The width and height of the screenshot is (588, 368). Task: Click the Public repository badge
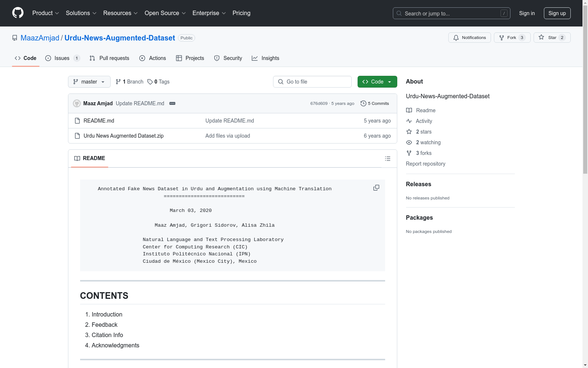[186, 38]
